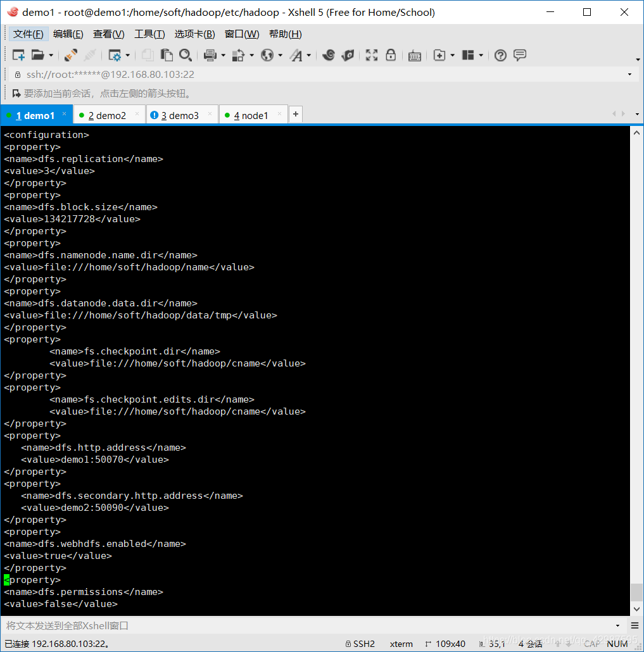This screenshot has width=644, height=652.
Task: Toggle full screen mode icon
Action: coord(372,55)
